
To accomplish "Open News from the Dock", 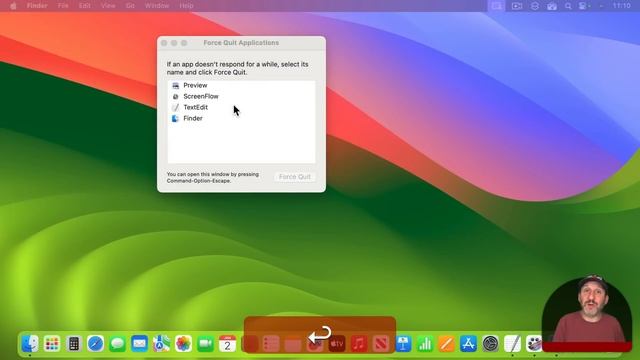I will pyautogui.click(x=381, y=344).
